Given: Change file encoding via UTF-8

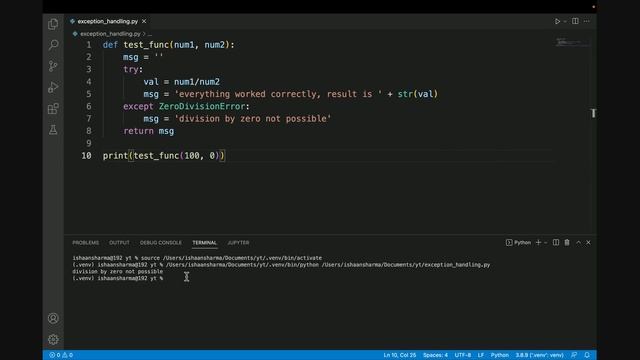Looking at the screenshot, I should (x=463, y=355).
